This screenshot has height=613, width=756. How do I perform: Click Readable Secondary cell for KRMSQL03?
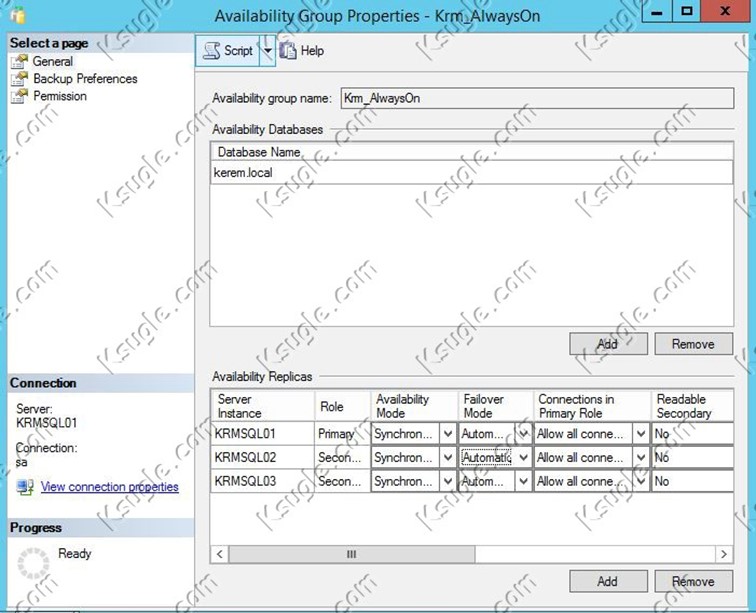click(692, 481)
